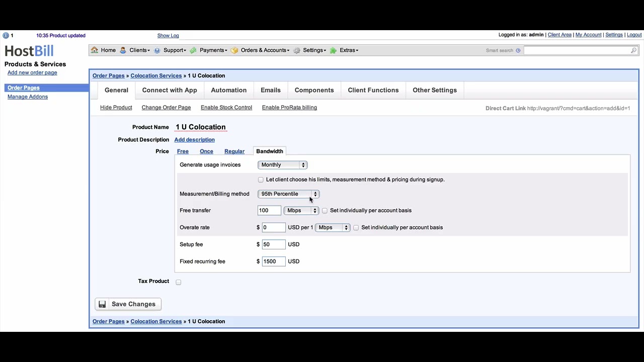Click Add new order page link
Image resolution: width=644 pixels, height=362 pixels.
[32, 73]
